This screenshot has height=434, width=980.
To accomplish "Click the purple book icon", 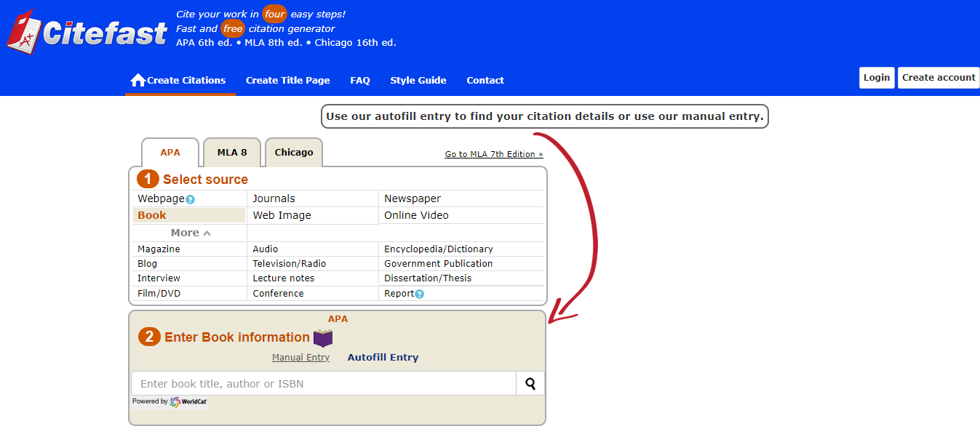I will point(323,337).
